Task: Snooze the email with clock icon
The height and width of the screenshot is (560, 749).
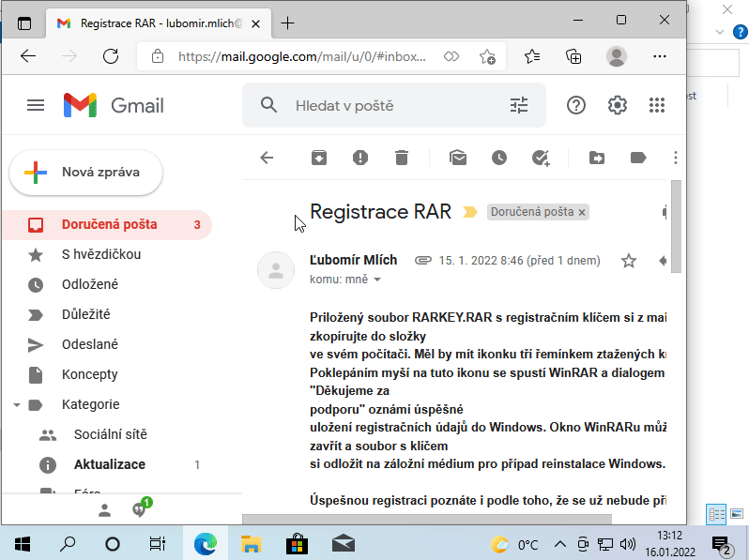Action: (x=499, y=158)
